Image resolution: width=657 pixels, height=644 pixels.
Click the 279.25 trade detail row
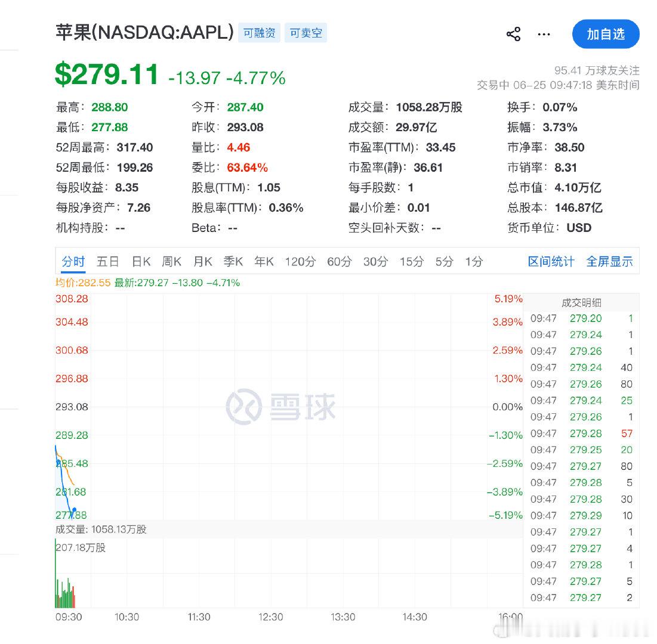pyautogui.click(x=582, y=450)
